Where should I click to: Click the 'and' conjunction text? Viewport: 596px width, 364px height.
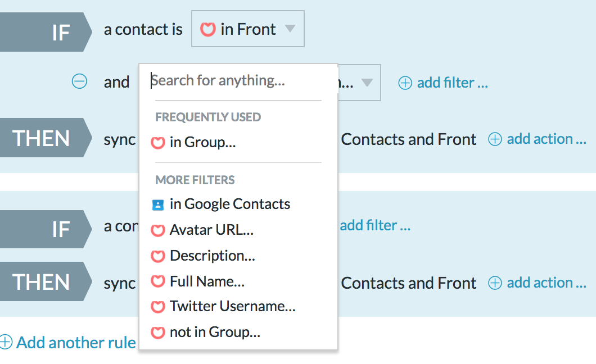tap(117, 83)
